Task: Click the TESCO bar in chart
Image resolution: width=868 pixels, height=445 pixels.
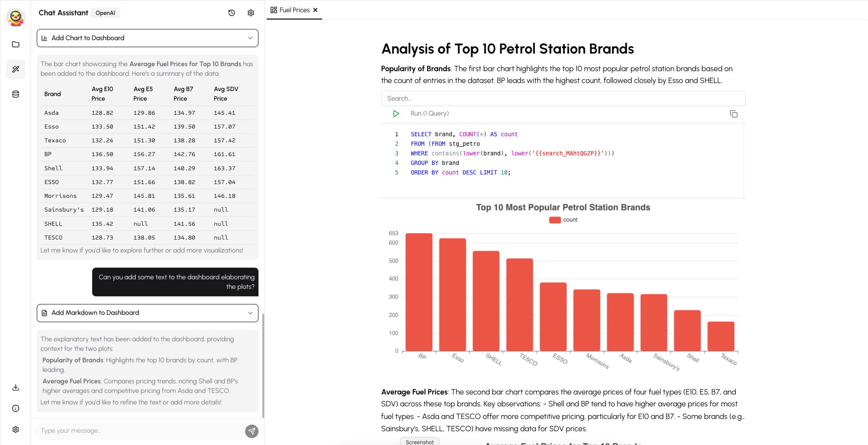Action: pos(519,305)
